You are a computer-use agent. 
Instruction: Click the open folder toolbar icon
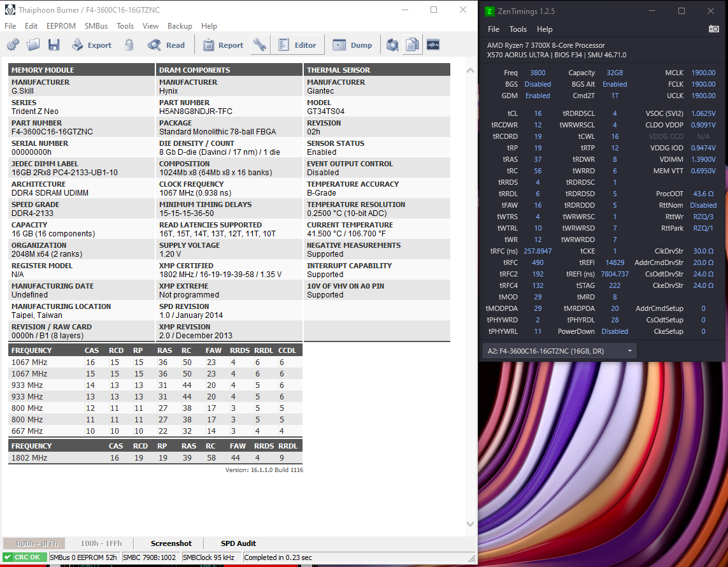pyautogui.click(x=33, y=45)
